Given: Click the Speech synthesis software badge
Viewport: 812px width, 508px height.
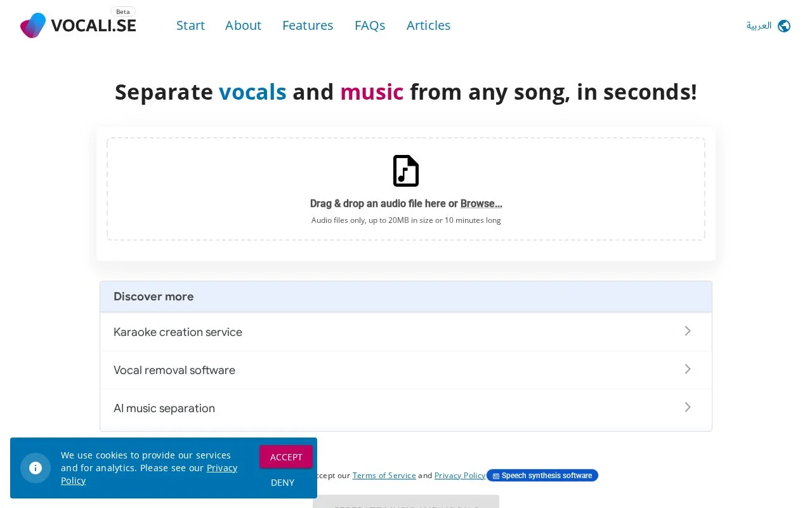Looking at the screenshot, I should click(x=542, y=476).
